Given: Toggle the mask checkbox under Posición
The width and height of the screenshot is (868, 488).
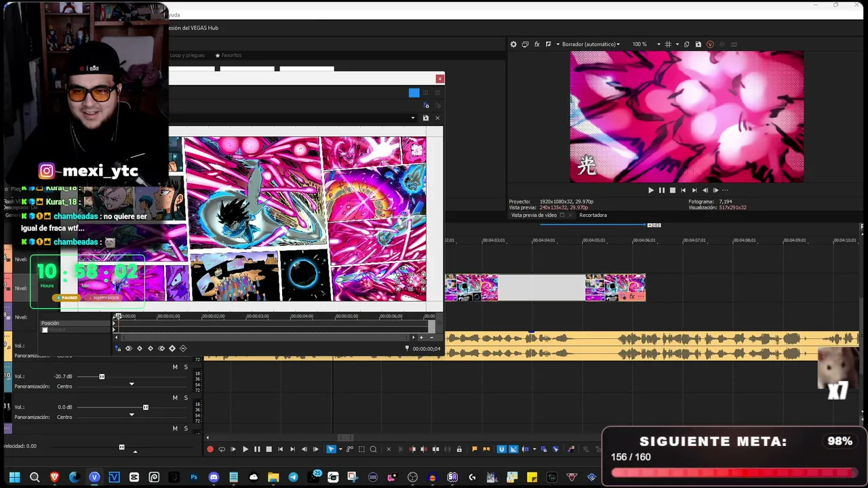Looking at the screenshot, I should point(45,330).
